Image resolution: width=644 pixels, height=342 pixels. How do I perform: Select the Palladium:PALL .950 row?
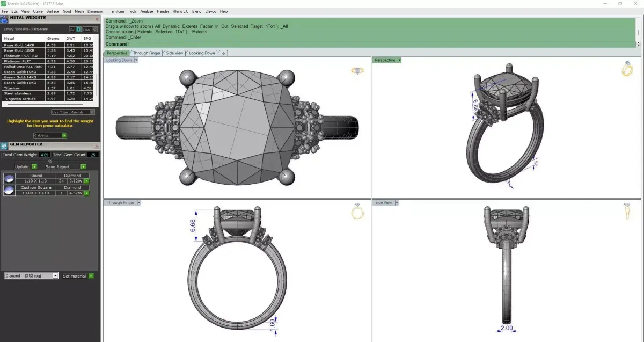48,67
